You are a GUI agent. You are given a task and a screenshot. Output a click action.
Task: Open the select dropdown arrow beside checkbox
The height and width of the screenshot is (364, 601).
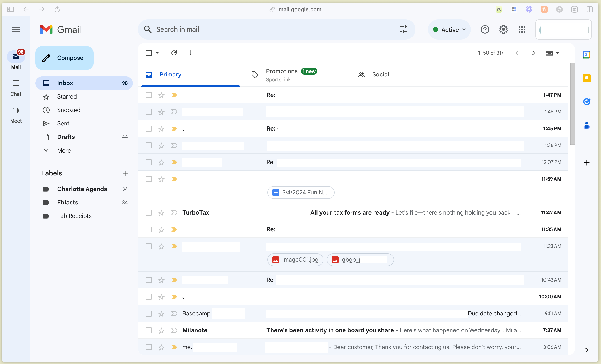[157, 53]
